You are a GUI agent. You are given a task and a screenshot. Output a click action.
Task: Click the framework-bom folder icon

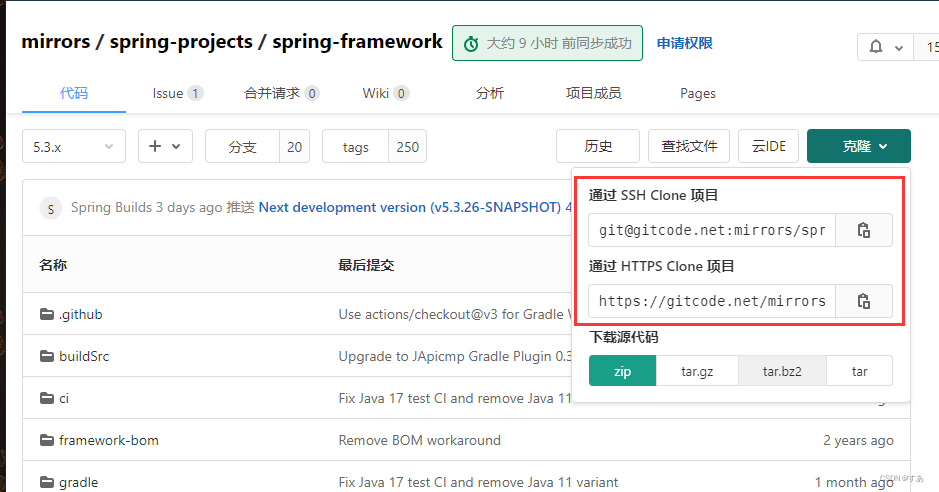(x=47, y=440)
